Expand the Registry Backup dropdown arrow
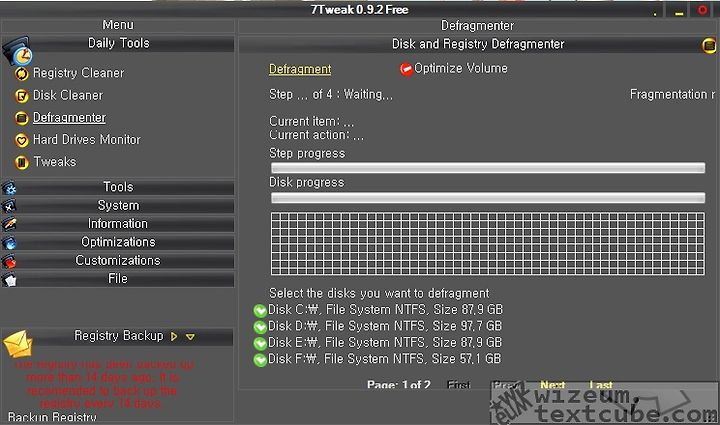 [x=190, y=337]
